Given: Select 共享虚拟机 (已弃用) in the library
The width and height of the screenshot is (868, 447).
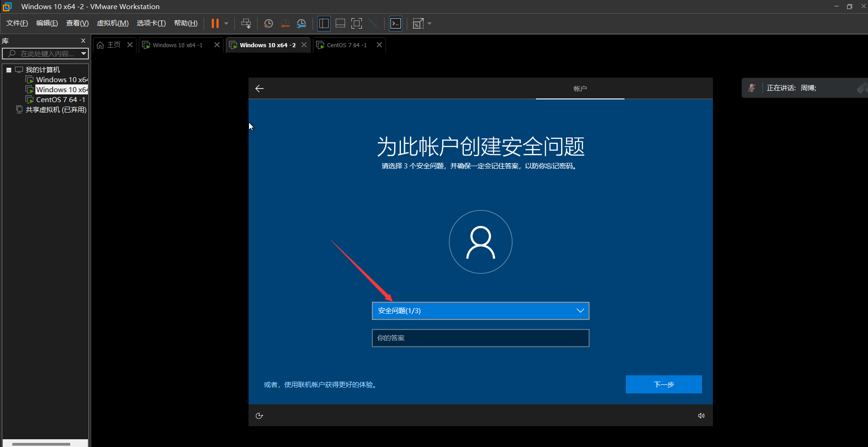Looking at the screenshot, I should [56, 109].
